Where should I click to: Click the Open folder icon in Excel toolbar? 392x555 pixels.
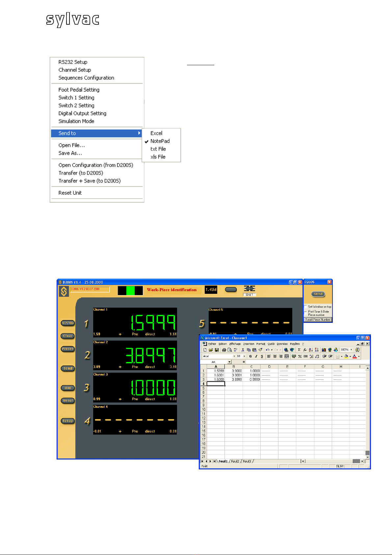point(211,350)
